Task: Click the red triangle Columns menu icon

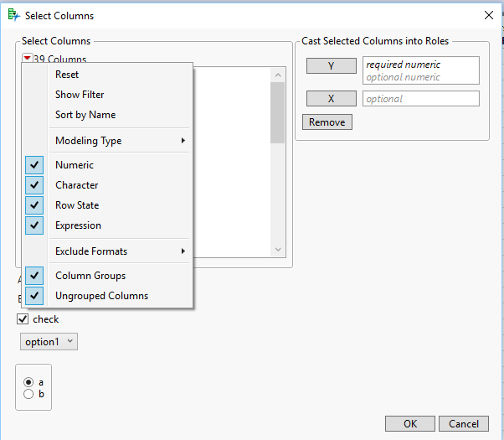Action: pos(27,59)
